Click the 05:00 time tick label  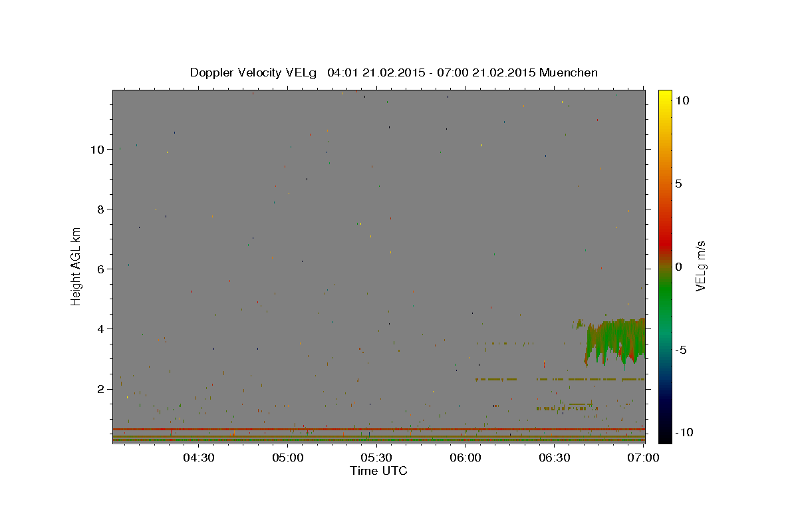pyautogui.click(x=287, y=458)
